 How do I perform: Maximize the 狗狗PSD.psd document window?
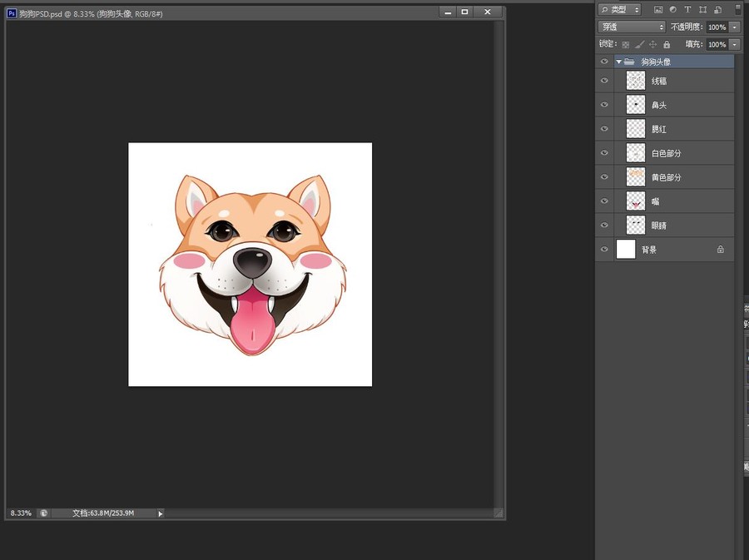pos(464,12)
